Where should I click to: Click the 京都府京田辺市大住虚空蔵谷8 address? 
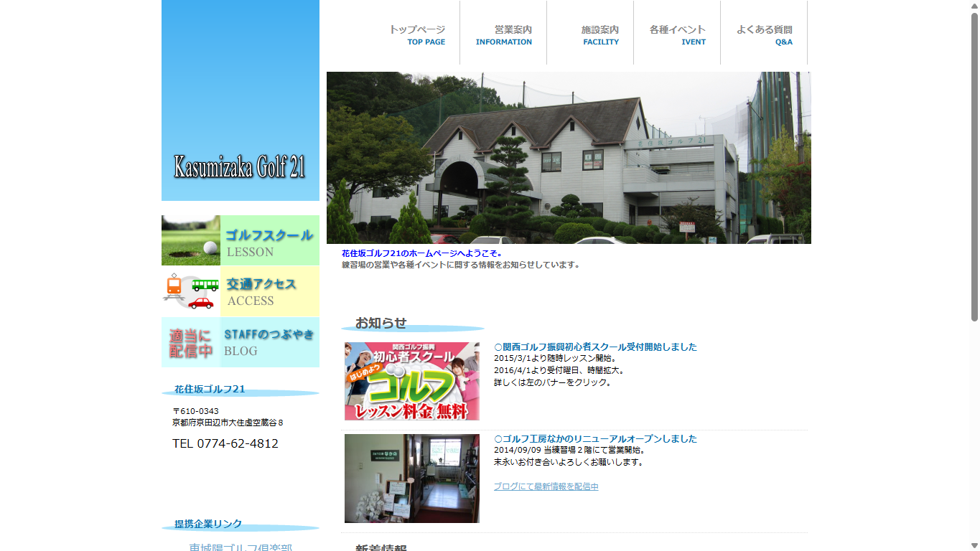pyautogui.click(x=228, y=423)
